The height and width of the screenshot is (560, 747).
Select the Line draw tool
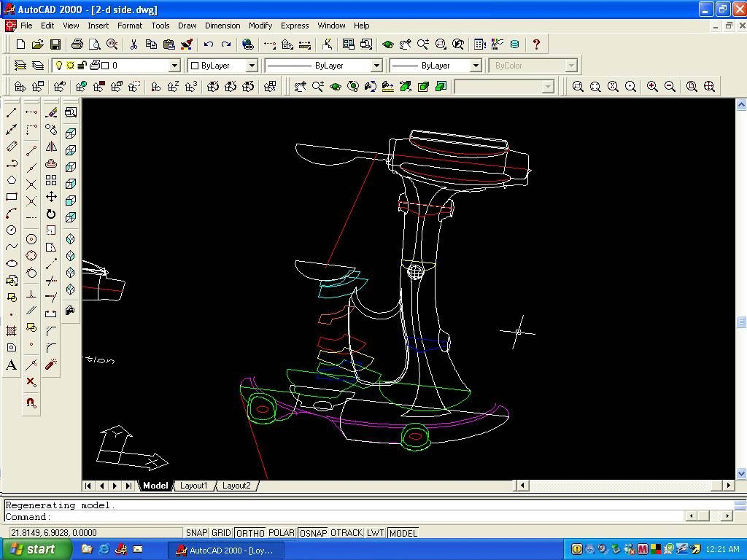click(12, 112)
